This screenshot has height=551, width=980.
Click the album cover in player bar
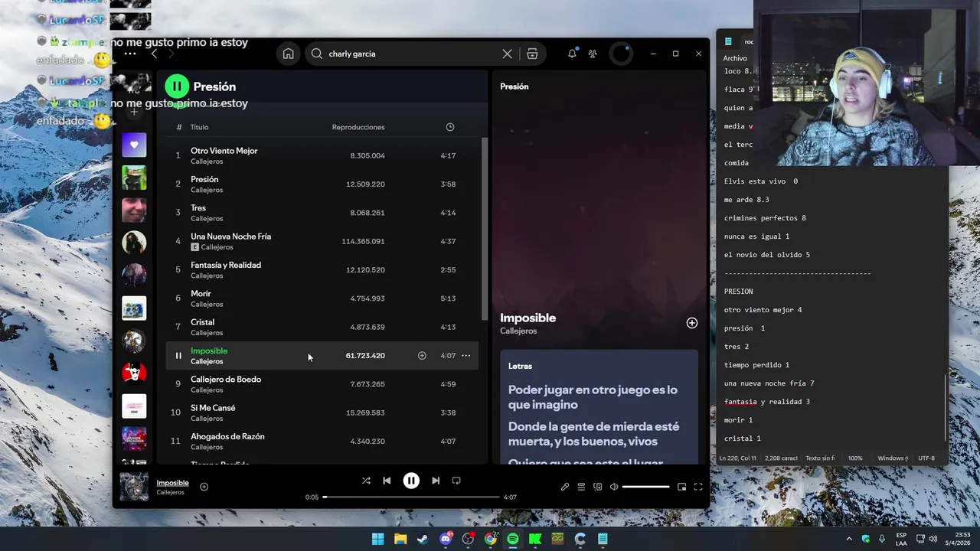(x=134, y=487)
